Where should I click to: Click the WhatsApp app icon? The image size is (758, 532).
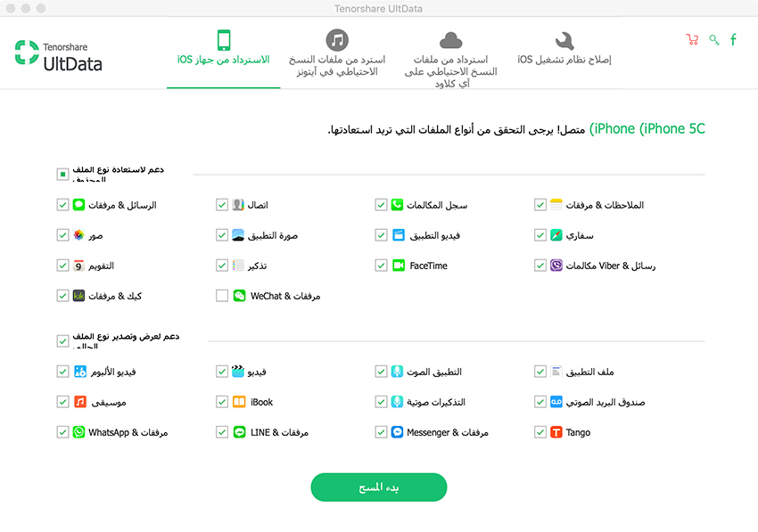(x=78, y=432)
